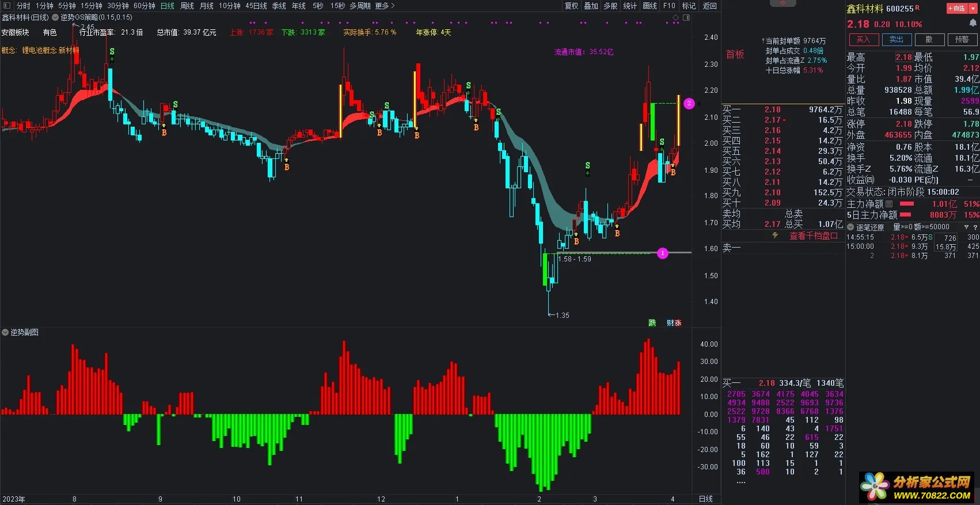Select the 季线 quarterly period tab
Viewport: 980px width, 505px height.
(x=279, y=6)
